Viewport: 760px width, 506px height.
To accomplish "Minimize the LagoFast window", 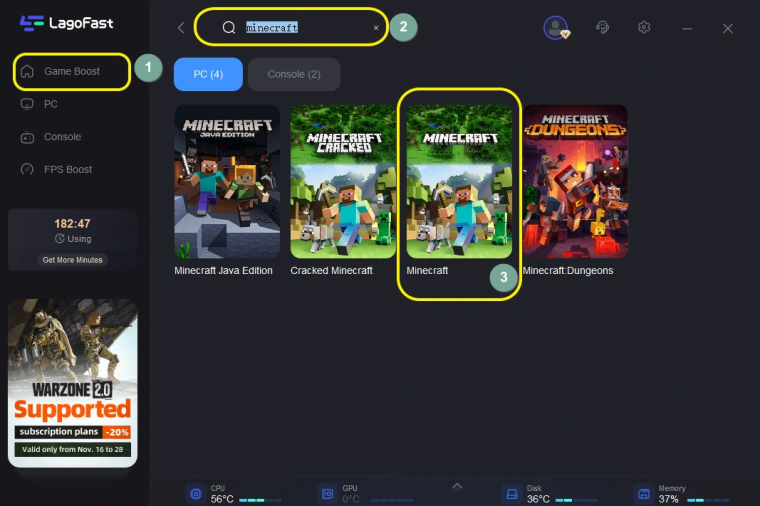I will coord(687,29).
